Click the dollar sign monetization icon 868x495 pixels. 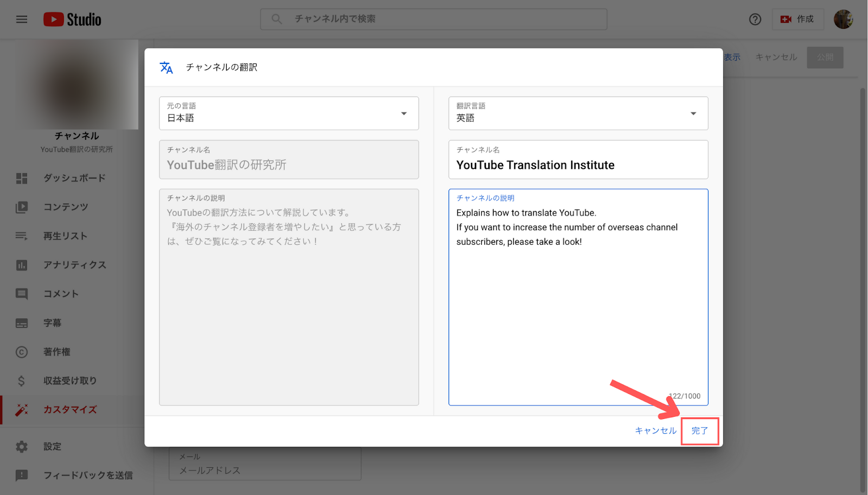point(22,380)
